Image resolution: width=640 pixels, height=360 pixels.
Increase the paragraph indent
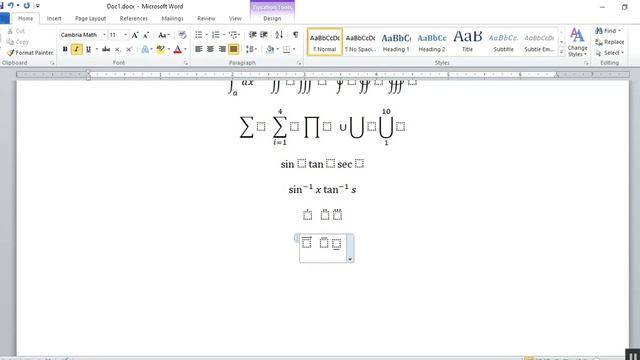[264, 35]
